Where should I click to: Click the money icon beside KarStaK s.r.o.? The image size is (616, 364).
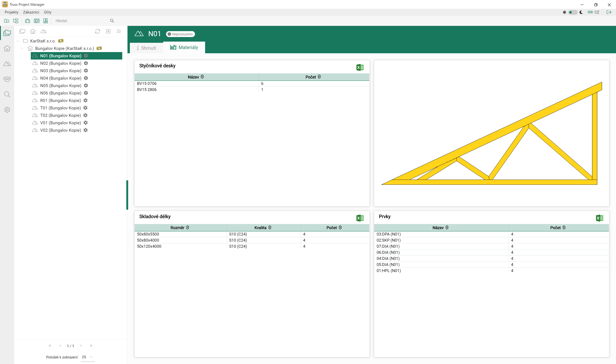point(61,41)
